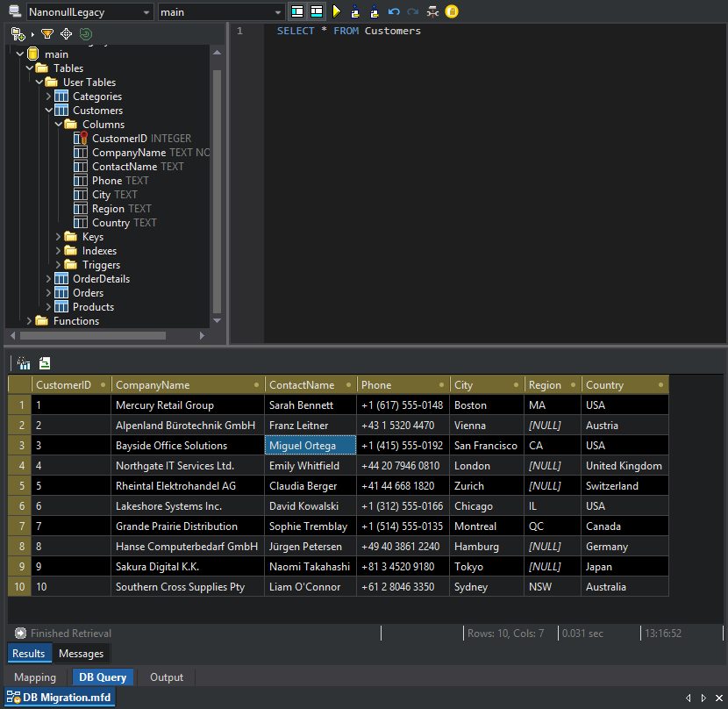Viewport: 728px width, 709px height.
Task: Click the tree horizontal scrollbar right arrow
Action: 202,335
